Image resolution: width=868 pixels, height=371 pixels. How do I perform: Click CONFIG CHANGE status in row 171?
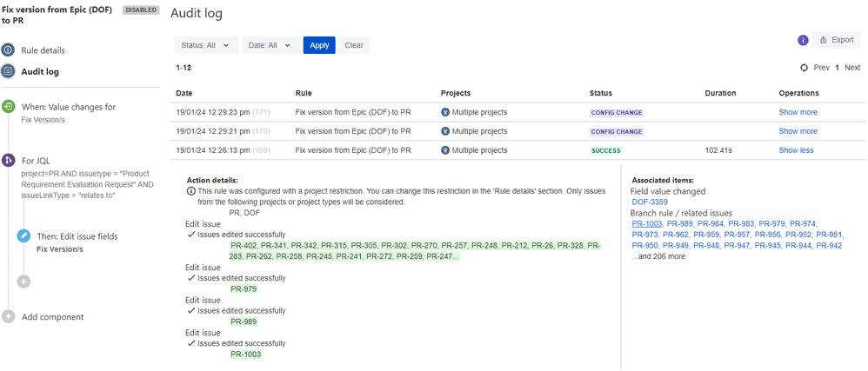pos(617,113)
